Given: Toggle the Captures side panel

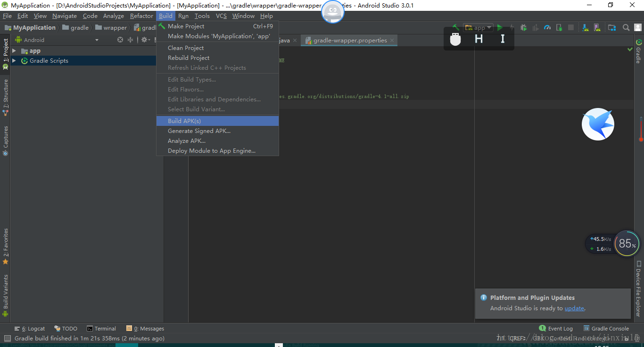Looking at the screenshot, I should click(x=6, y=140).
